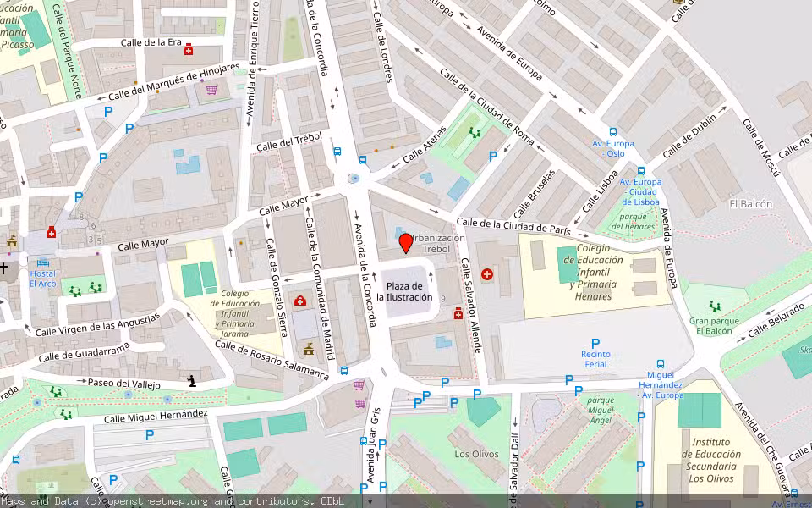
Task: Click the bus stop icon on Calle de Rosario Salamanca
Action: [x=344, y=371]
